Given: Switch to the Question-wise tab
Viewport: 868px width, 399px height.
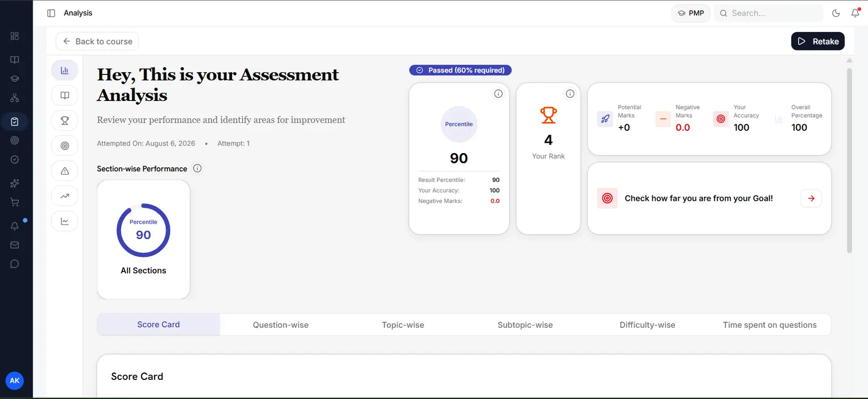Looking at the screenshot, I should point(280,325).
